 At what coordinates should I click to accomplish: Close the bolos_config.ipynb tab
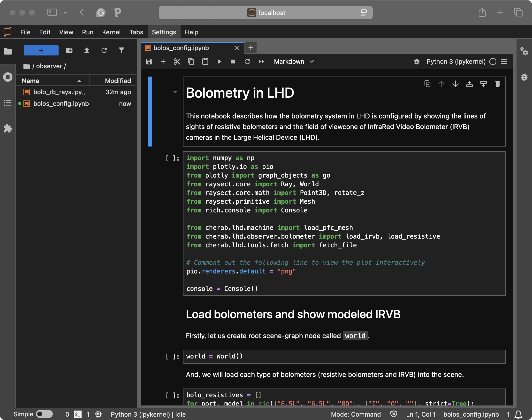236,48
